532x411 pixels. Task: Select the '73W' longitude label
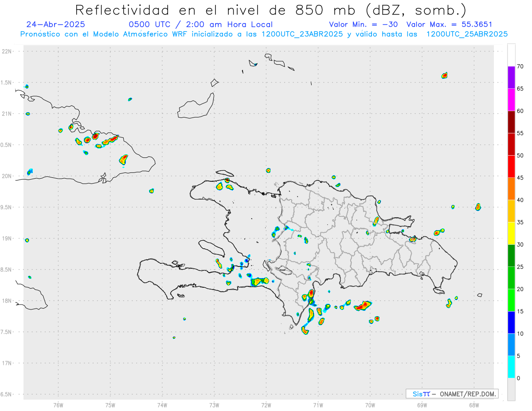point(214,405)
